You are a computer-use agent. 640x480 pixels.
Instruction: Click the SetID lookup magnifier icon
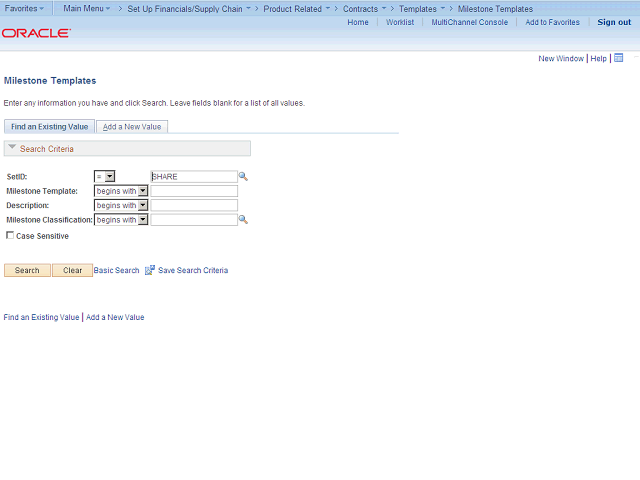click(243, 176)
